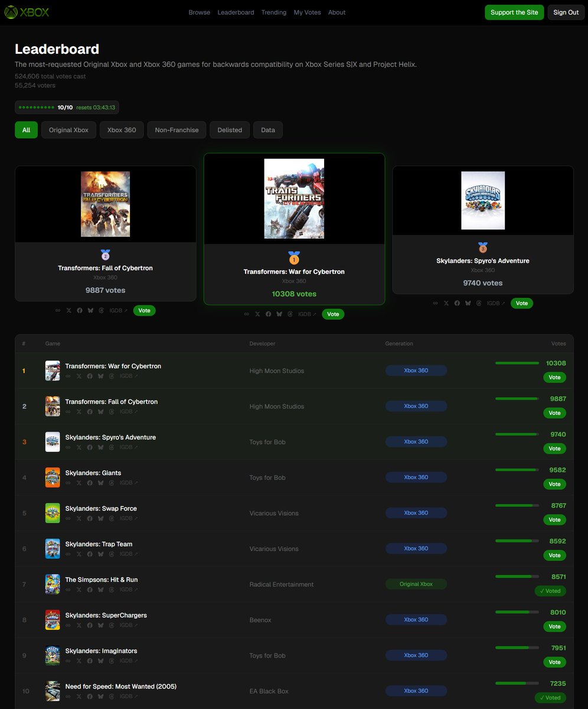View My Votes page
588x709 pixels.
tap(307, 12)
